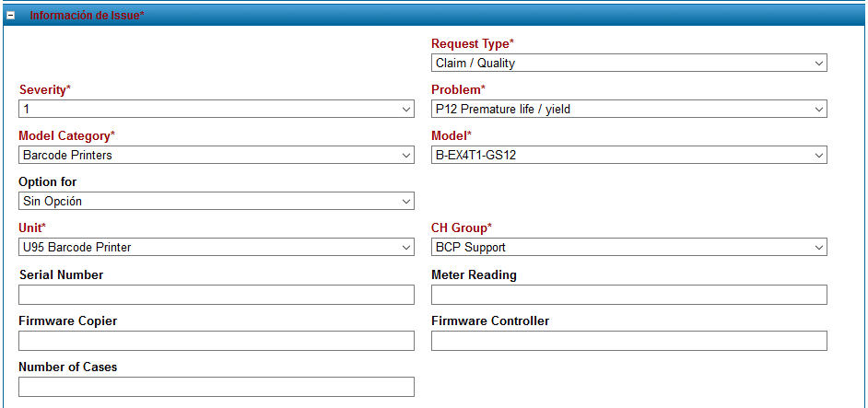Focus the Firmware Copier text box
The width and height of the screenshot is (868, 408).
216,341
